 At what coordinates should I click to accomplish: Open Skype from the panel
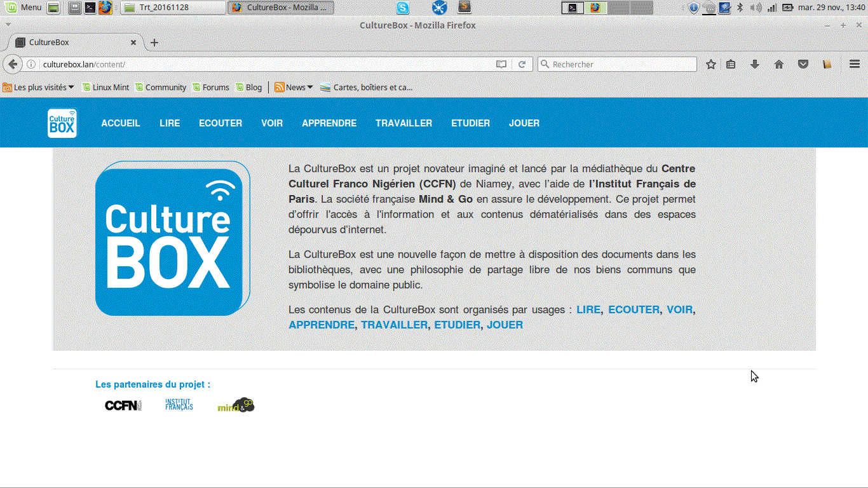coord(403,8)
